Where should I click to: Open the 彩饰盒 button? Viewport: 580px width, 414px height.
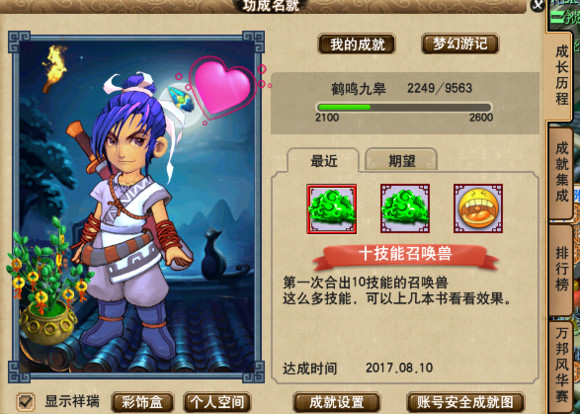click(x=142, y=403)
